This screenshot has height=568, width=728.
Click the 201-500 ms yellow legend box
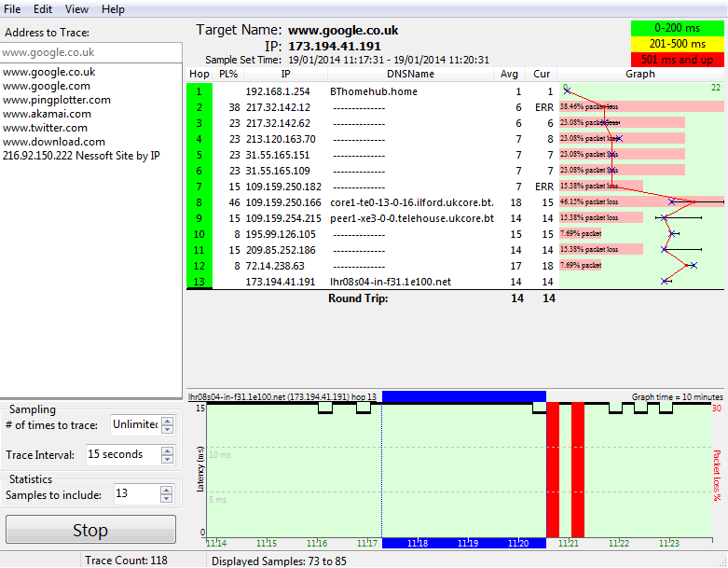click(x=678, y=44)
